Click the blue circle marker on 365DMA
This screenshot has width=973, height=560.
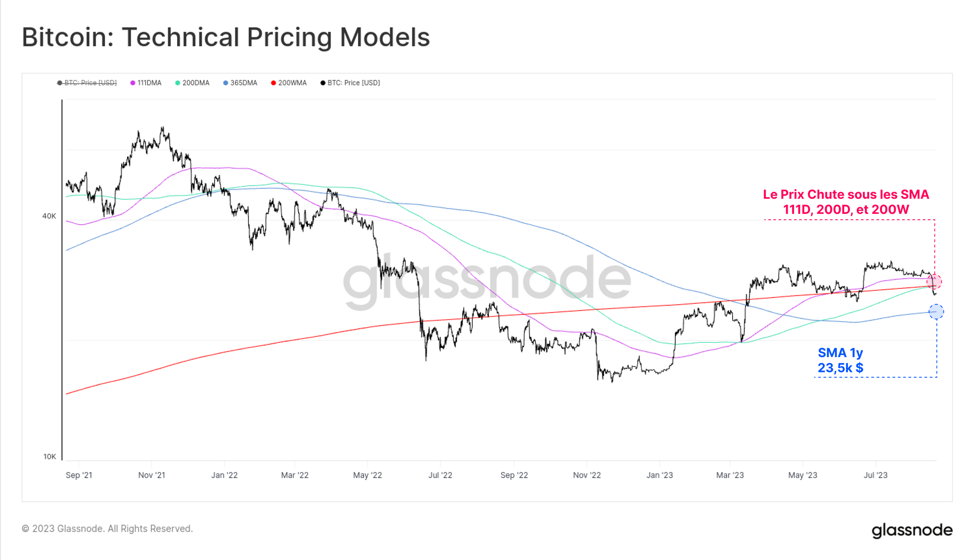pyautogui.click(x=936, y=312)
